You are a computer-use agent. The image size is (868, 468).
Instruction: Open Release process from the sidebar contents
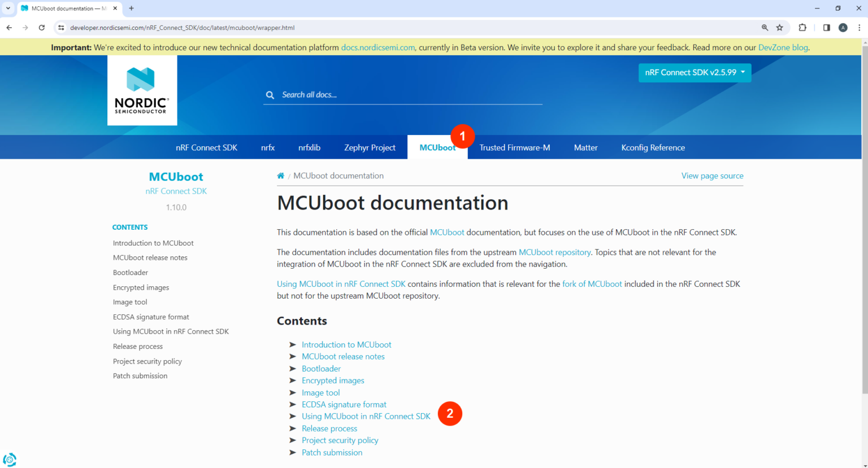click(137, 346)
